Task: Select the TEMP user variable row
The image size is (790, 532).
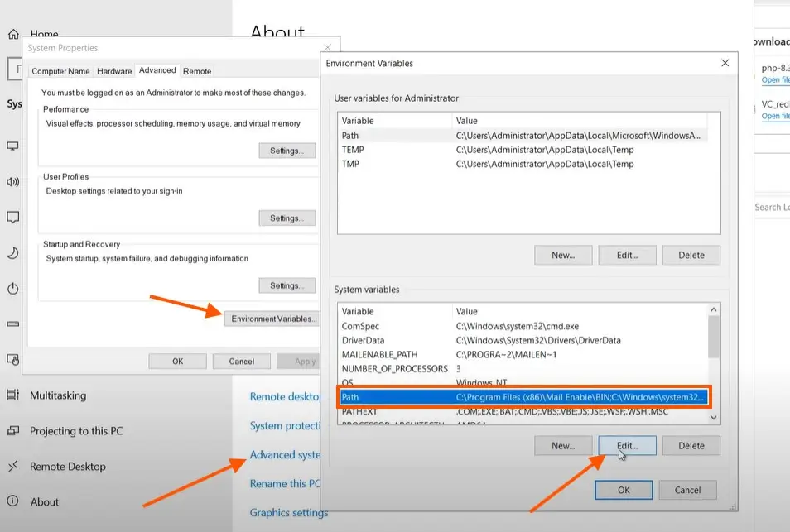Action: tap(523, 150)
